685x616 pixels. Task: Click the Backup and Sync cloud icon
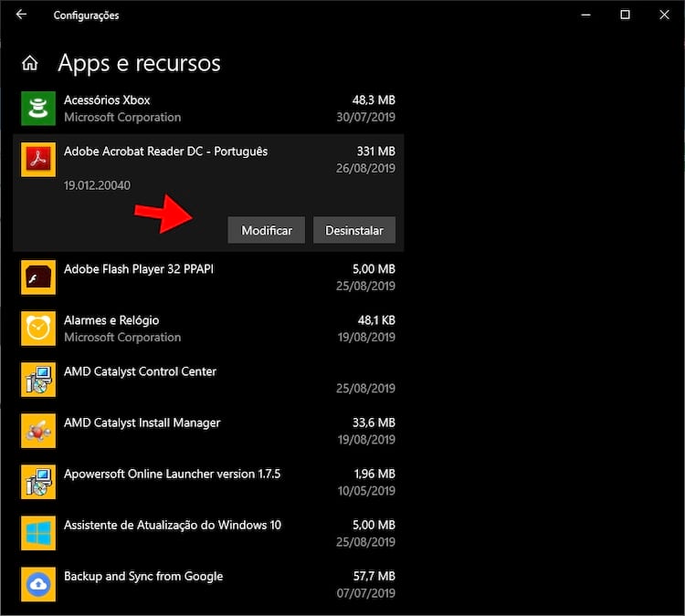(38, 584)
